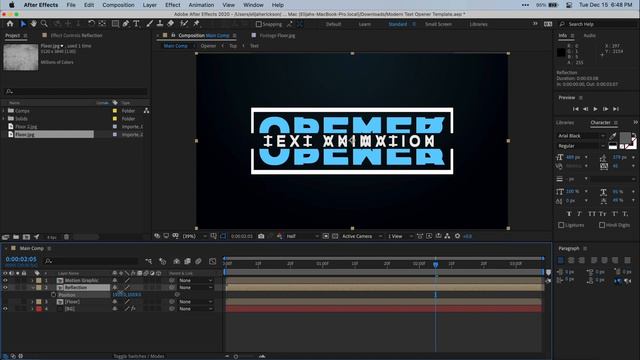
Task: Enable Frame Blending icon in timeline
Action: pyautogui.click(x=187, y=261)
